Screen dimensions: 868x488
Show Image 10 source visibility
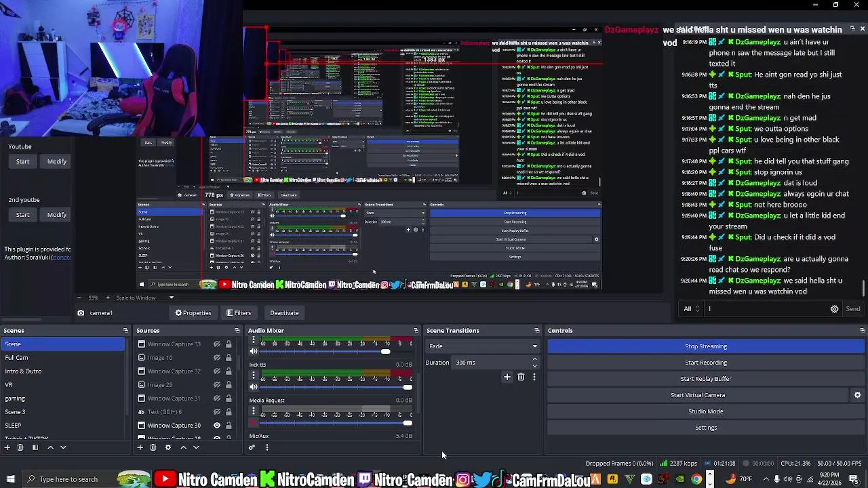pyautogui.click(x=217, y=358)
